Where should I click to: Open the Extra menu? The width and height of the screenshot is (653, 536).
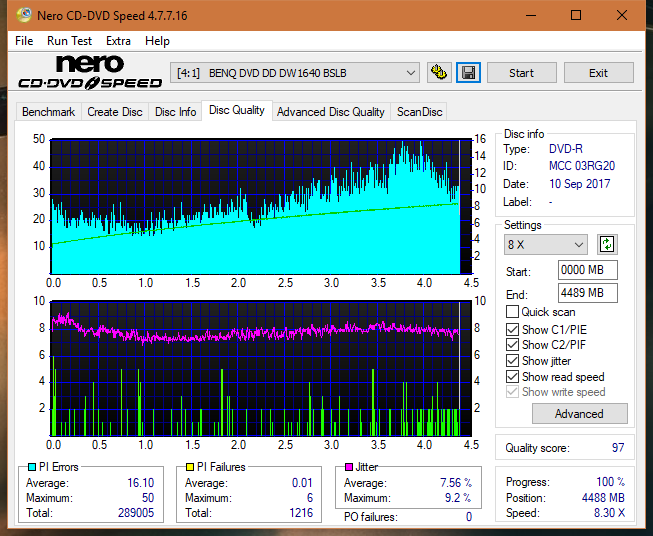pyautogui.click(x=118, y=41)
